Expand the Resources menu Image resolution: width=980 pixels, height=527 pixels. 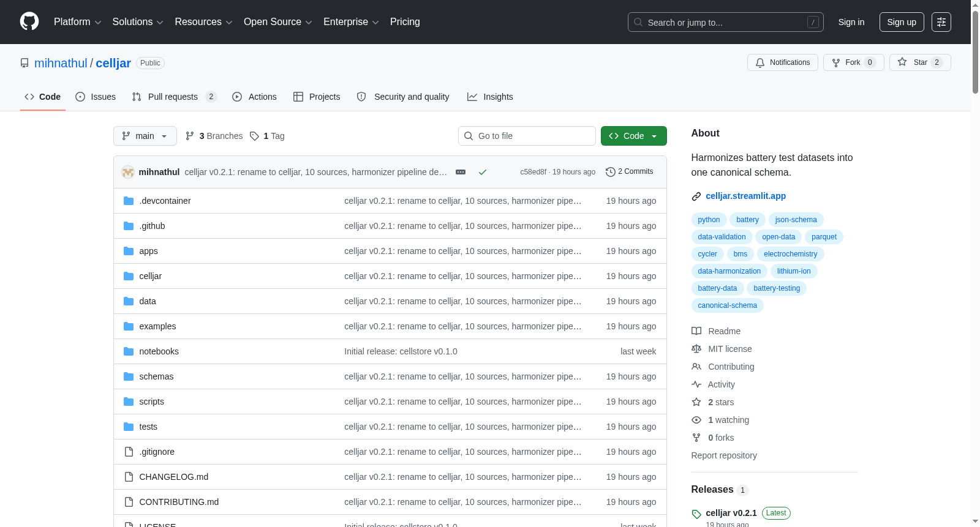203,22
